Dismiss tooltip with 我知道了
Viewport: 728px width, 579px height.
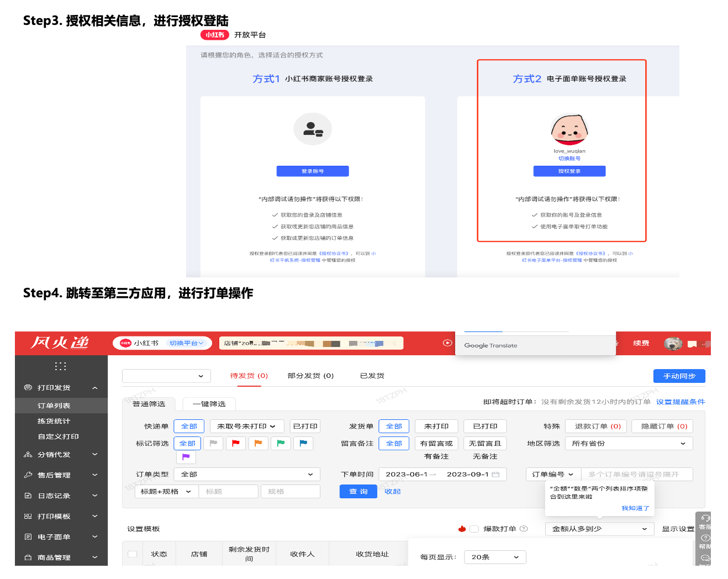point(635,508)
